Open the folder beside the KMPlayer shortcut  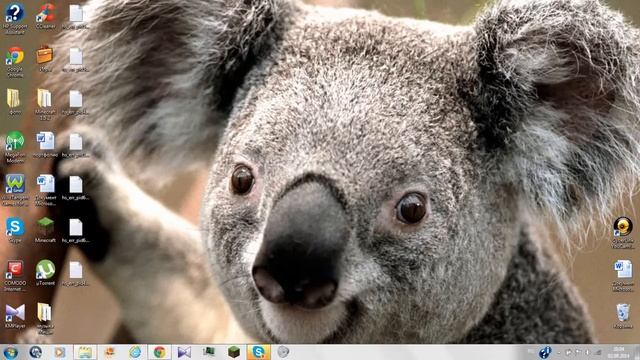coord(45,318)
